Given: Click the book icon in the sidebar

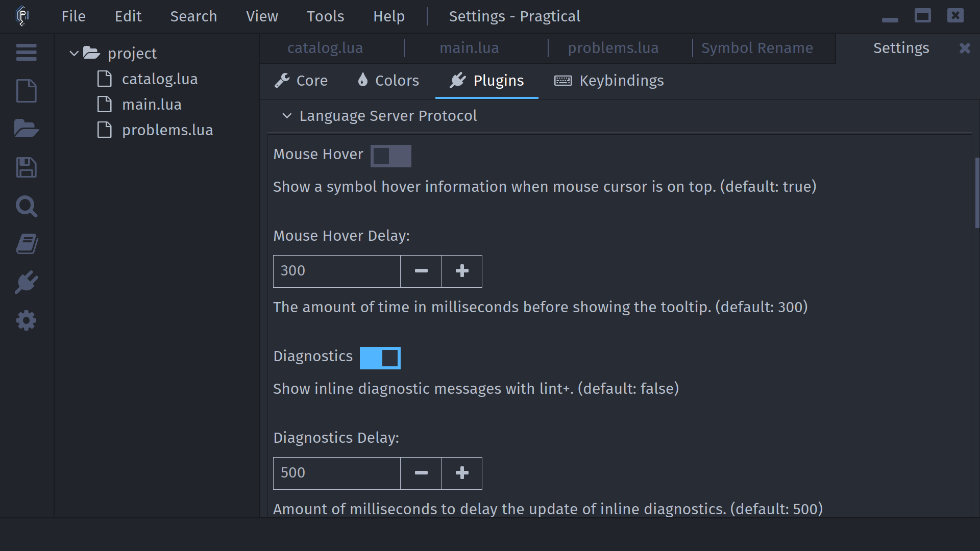Looking at the screenshot, I should click(x=26, y=244).
